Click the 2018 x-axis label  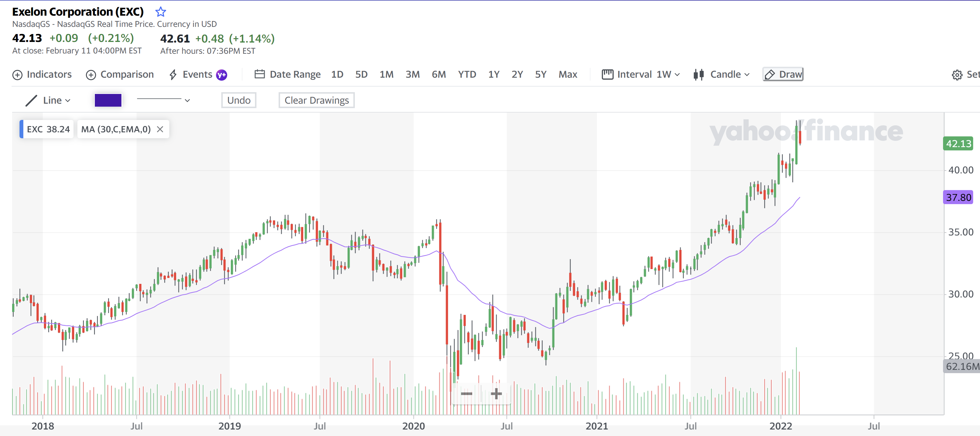[43, 426]
